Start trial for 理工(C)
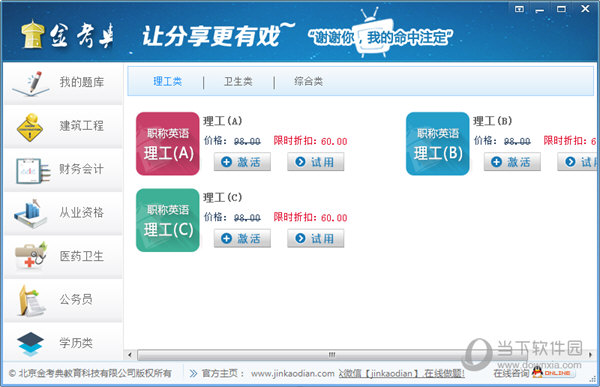This screenshot has width=600, height=387. coord(316,238)
